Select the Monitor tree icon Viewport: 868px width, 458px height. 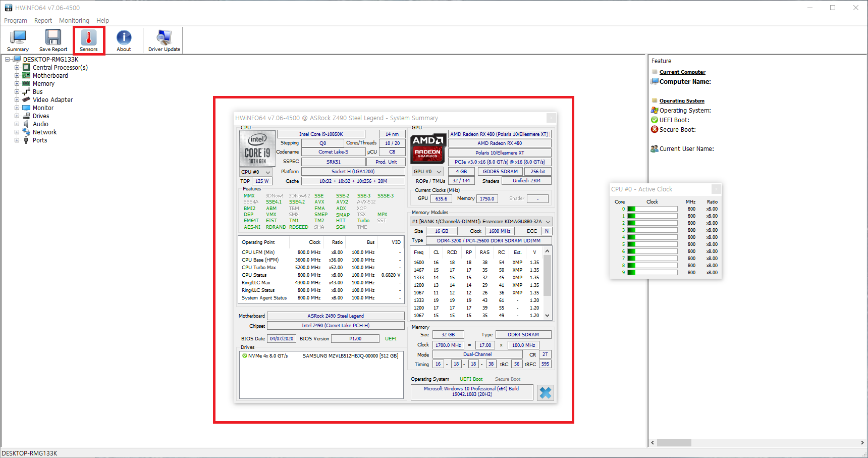click(26, 108)
